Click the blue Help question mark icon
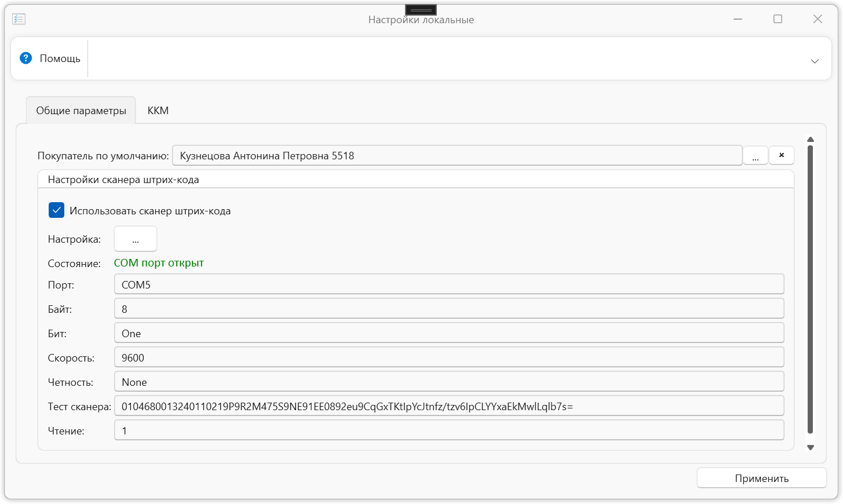Screen dimensions: 843x504 click(x=25, y=58)
